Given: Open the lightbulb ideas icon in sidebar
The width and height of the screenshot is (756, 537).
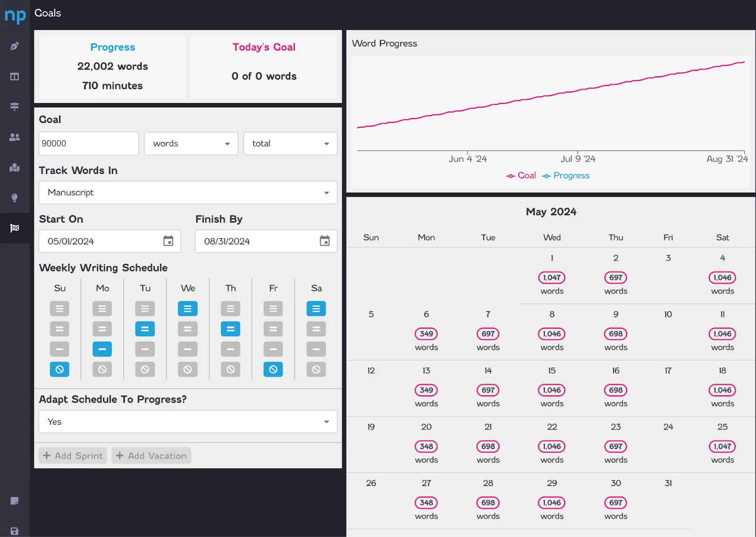Looking at the screenshot, I should (15, 198).
